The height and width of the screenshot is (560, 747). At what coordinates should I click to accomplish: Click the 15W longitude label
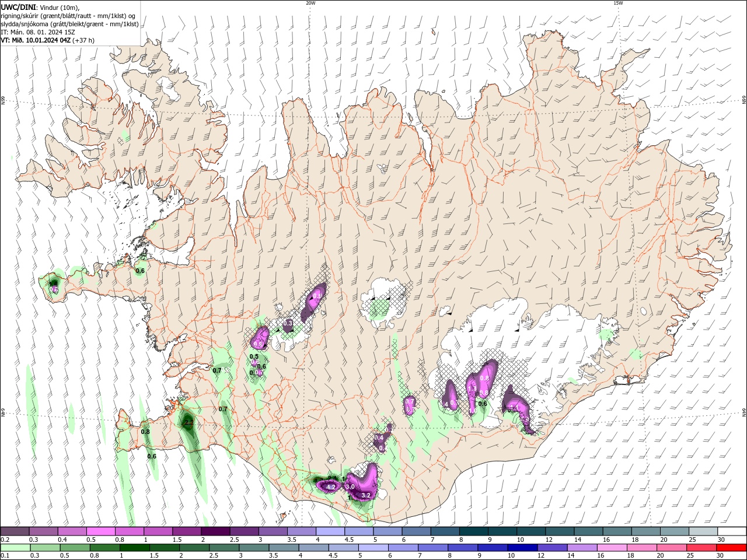pos(617,3)
